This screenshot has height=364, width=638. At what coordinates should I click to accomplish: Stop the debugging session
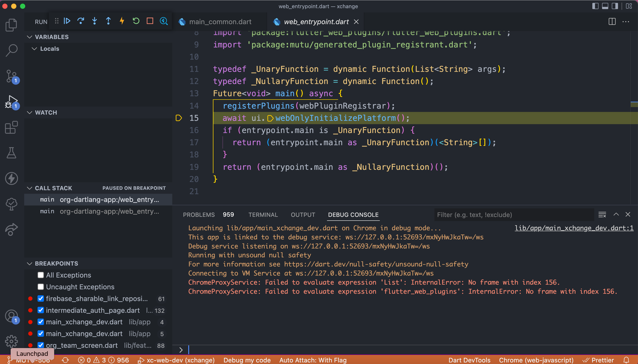150,21
